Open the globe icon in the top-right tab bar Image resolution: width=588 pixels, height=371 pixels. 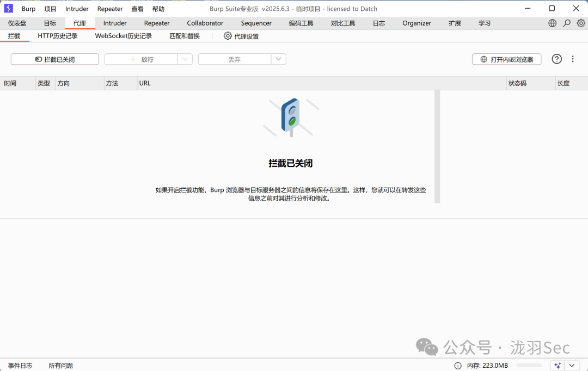tap(553, 23)
